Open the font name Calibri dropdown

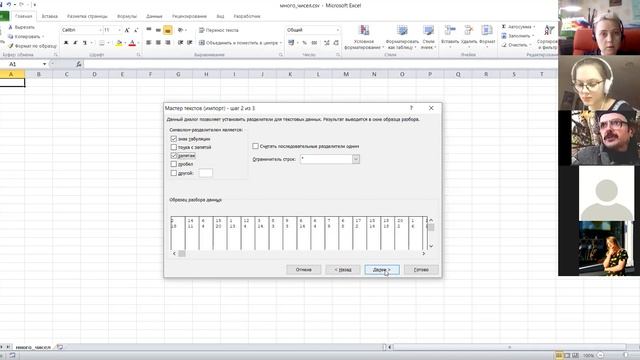coord(100,30)
